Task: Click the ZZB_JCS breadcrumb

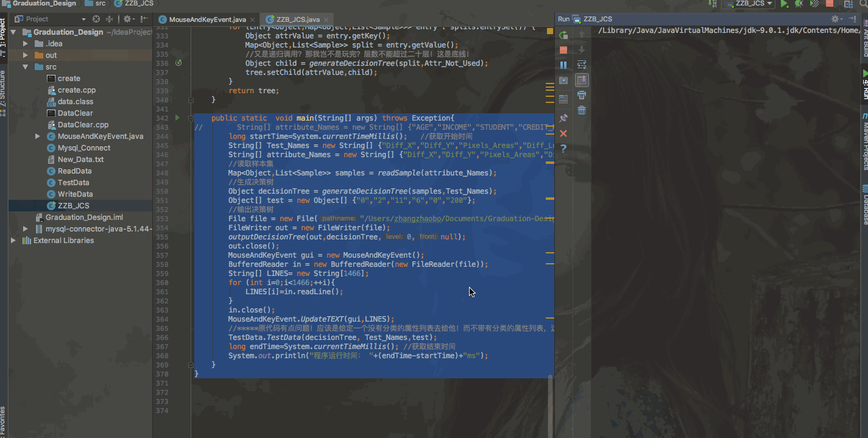Action: click(133, 4)
